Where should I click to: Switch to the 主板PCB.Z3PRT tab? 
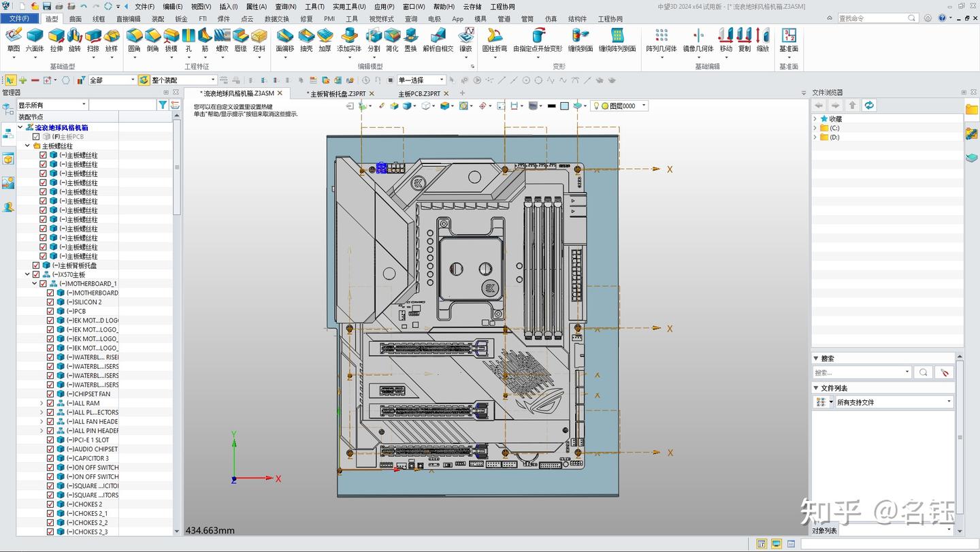pyautogui.click(x=419, y=93)
